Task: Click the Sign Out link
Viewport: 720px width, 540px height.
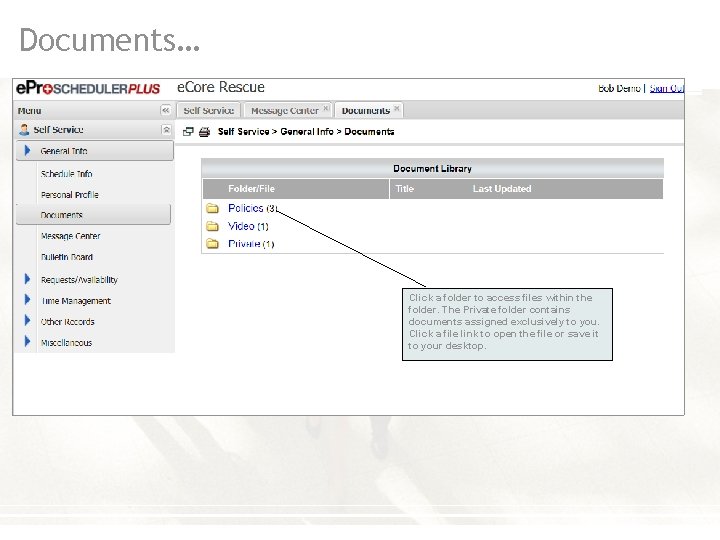Action: [666, 88]
